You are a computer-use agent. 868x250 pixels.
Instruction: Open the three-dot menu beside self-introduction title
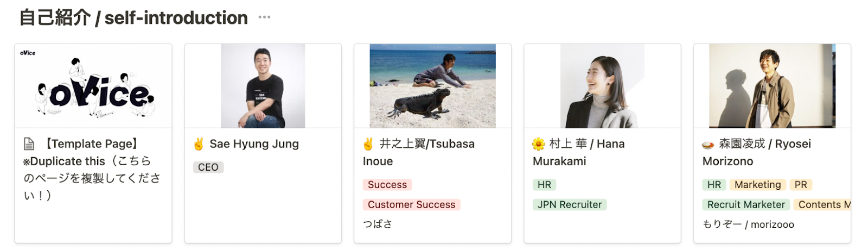coord(264,17)
